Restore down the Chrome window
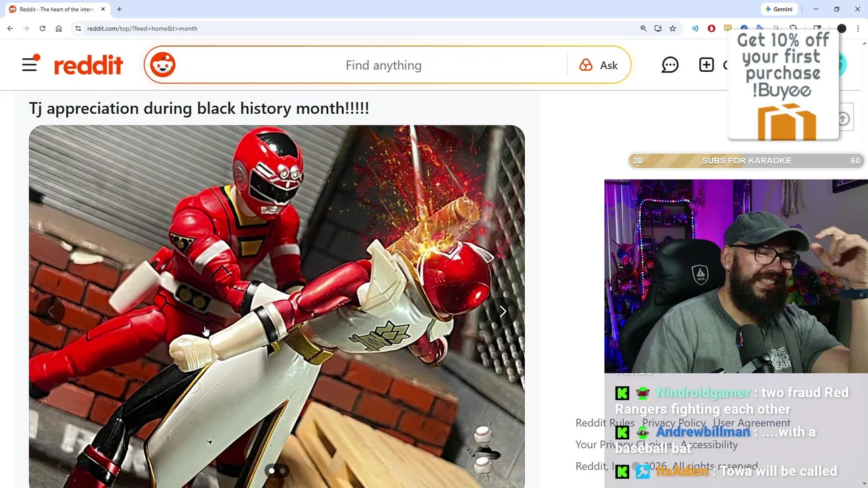The width and height of the screenshot is (868, 488). point(837,9)
